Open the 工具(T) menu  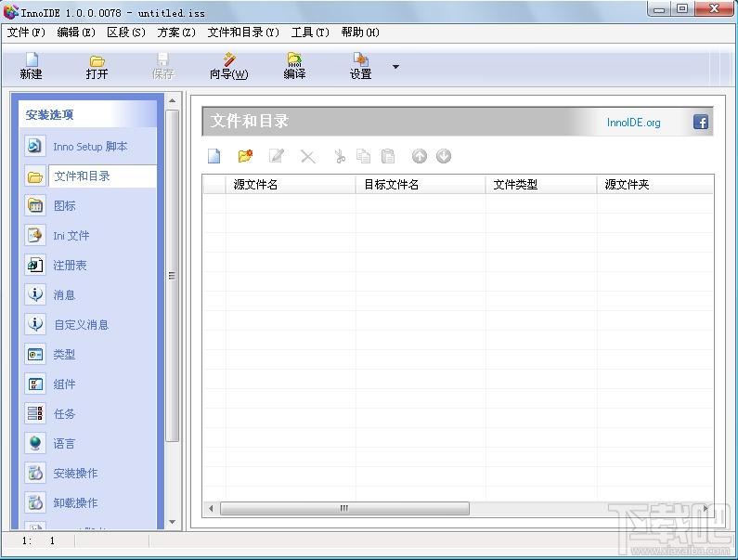pos(310,33)
